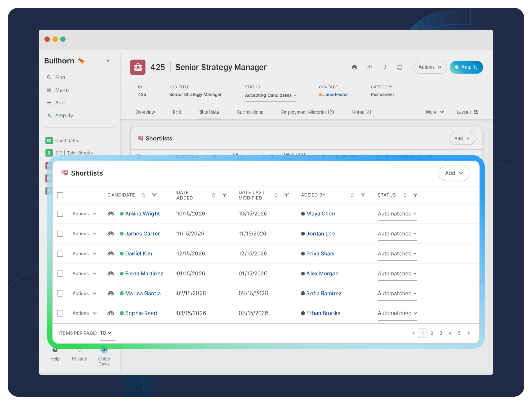The image size is (532, 404).
Task: Change James Carter Automatched status
Action: click(397, 234)
